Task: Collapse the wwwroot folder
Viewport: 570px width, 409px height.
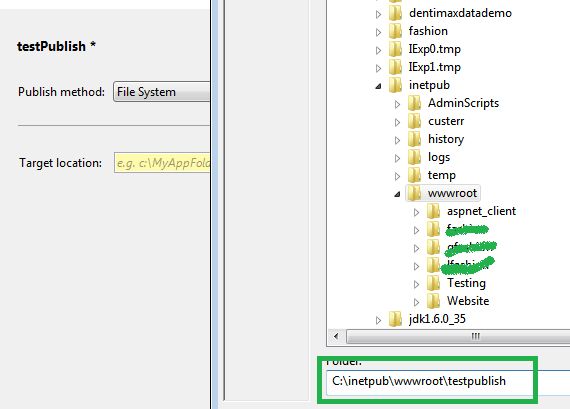Action: 397,194
